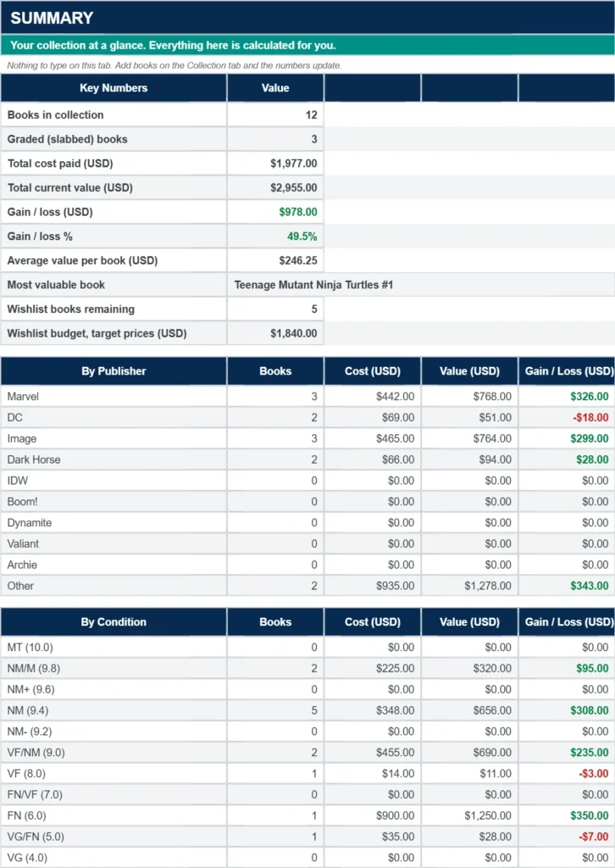Screen dimensions: 615x868
Task: Select VF/NM gain cell $235.00
Action: point(567,753)
